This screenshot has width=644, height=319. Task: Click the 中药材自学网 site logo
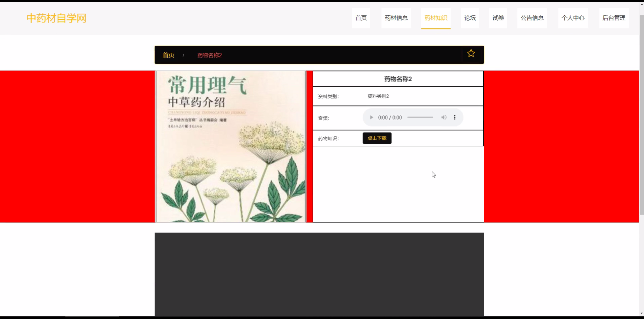pyautogui.click(x=56, y=18)
